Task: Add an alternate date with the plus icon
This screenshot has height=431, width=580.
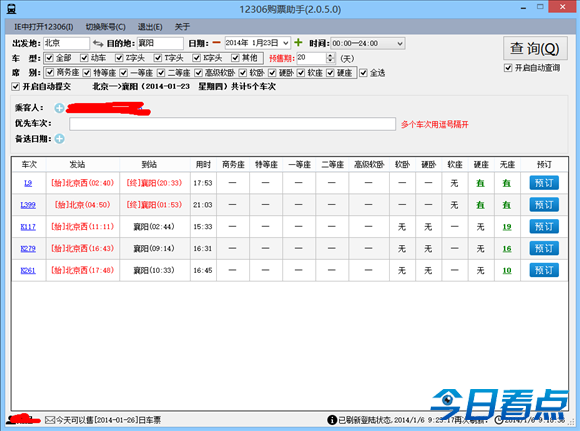Action: coord(59,139)
